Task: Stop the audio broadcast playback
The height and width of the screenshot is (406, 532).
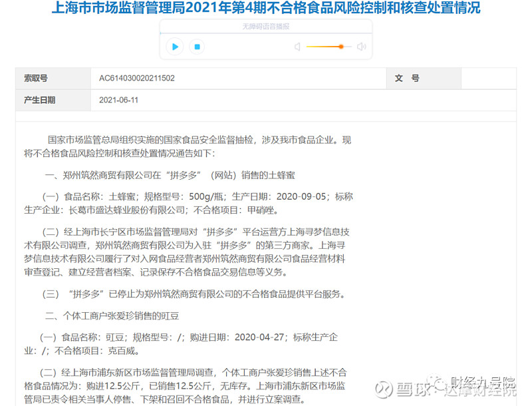Action: point(197,47)
